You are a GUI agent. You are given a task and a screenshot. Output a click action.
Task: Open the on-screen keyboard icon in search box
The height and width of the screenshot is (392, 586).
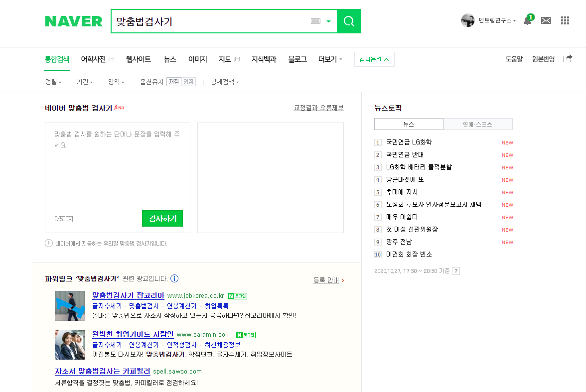[x=316, y=21]
